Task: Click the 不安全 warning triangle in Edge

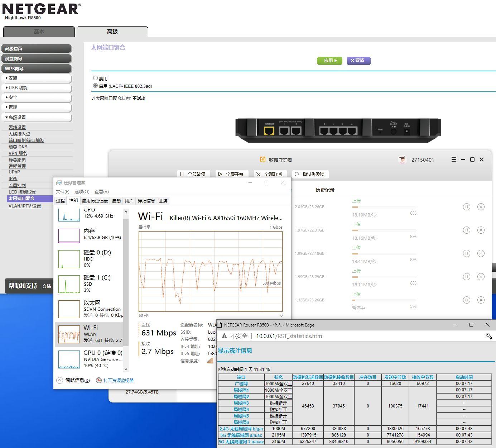Action: pos(224,336)
